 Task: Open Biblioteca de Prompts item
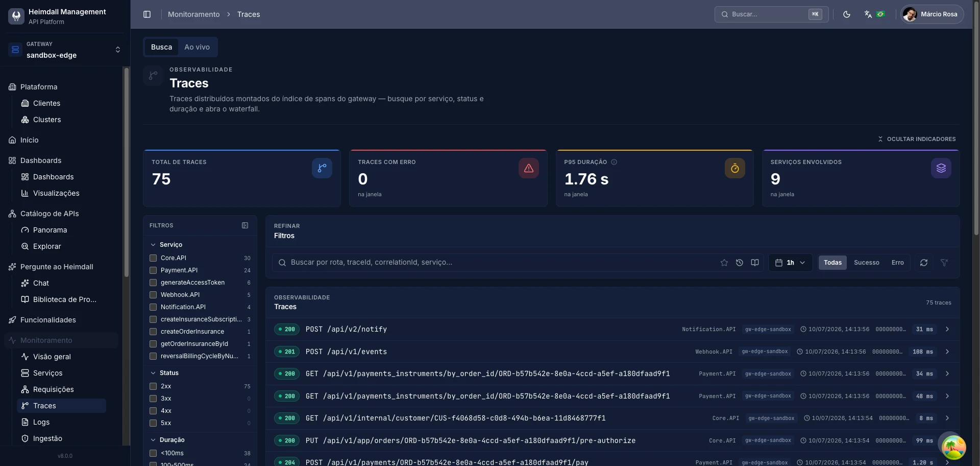click(x=64, y=299)
